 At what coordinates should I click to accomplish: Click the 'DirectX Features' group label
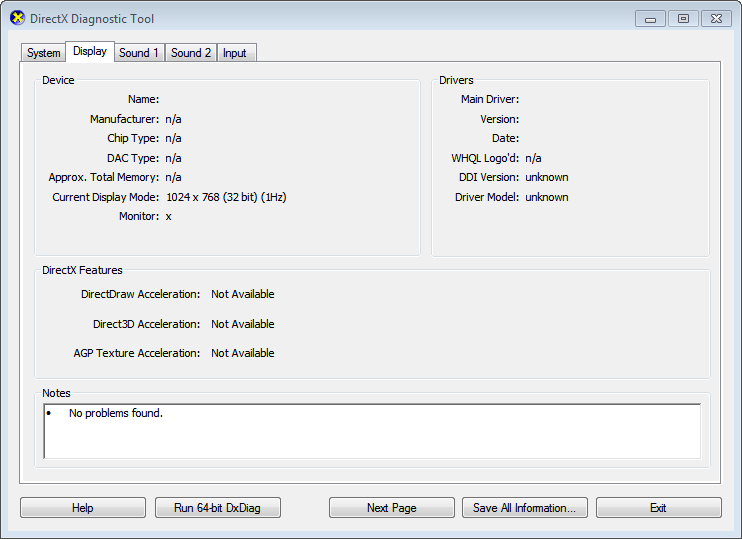pyautogui.click(x=82, y=270)
